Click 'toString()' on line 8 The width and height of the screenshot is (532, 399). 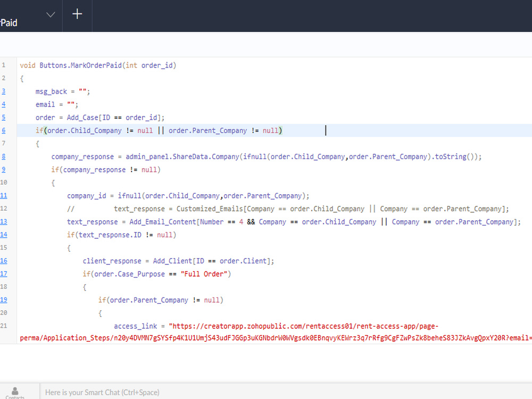click(x=455, y=157)
